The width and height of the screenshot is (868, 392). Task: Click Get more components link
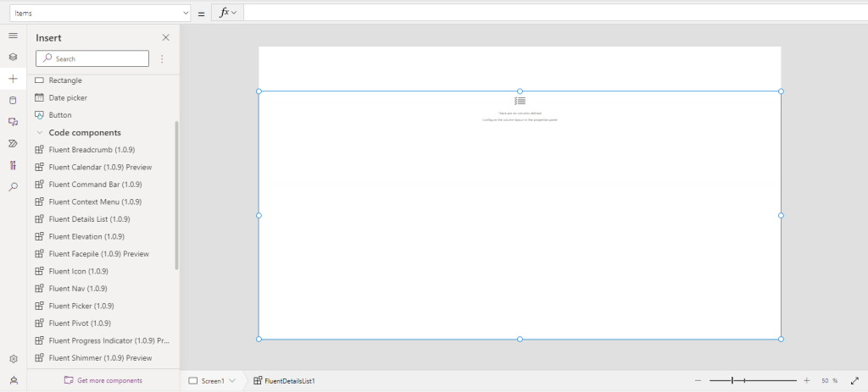[x=108, y=380]
